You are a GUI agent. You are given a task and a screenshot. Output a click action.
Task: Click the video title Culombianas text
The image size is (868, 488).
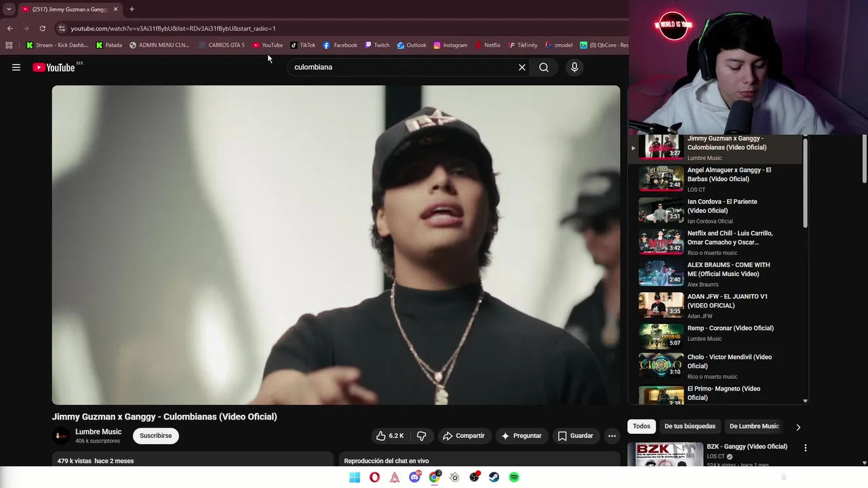coord(165,417)
